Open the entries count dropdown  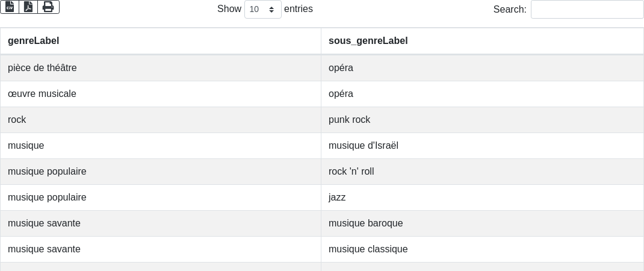pyautogui.click(x=263, y=9)
